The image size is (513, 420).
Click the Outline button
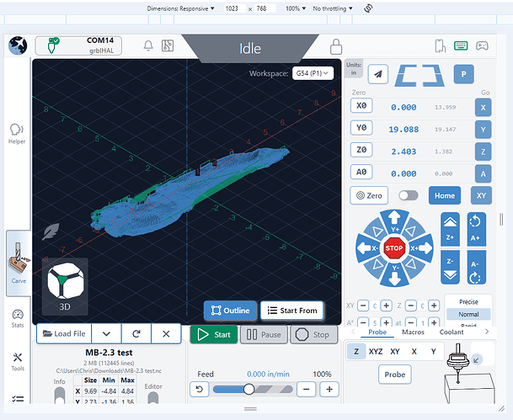tap(229, 311)
